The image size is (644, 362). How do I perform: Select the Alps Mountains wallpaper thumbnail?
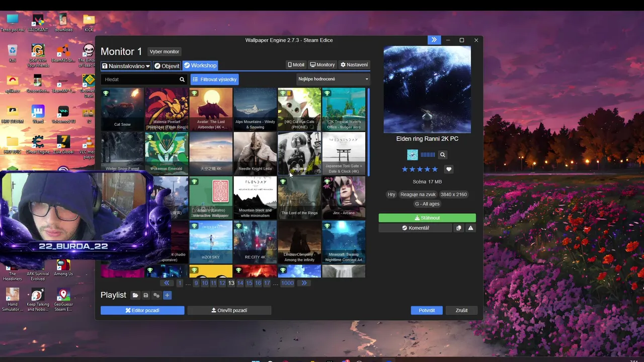255,109
